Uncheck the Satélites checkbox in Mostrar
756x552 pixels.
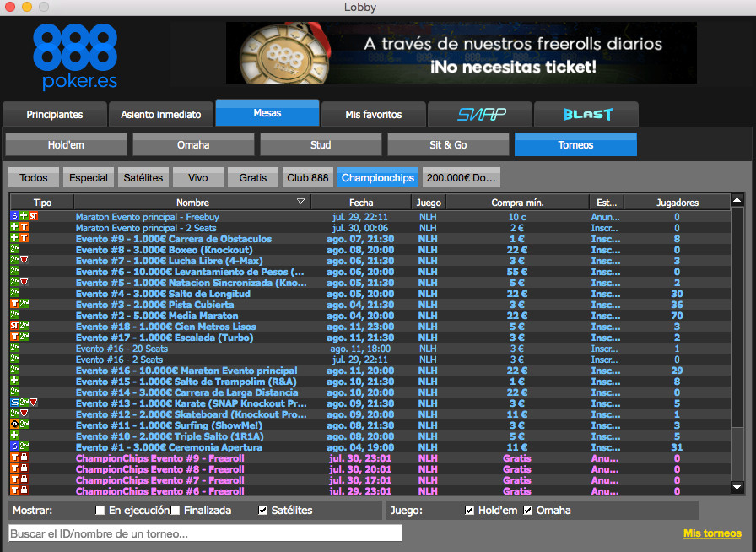pos(262,511)
